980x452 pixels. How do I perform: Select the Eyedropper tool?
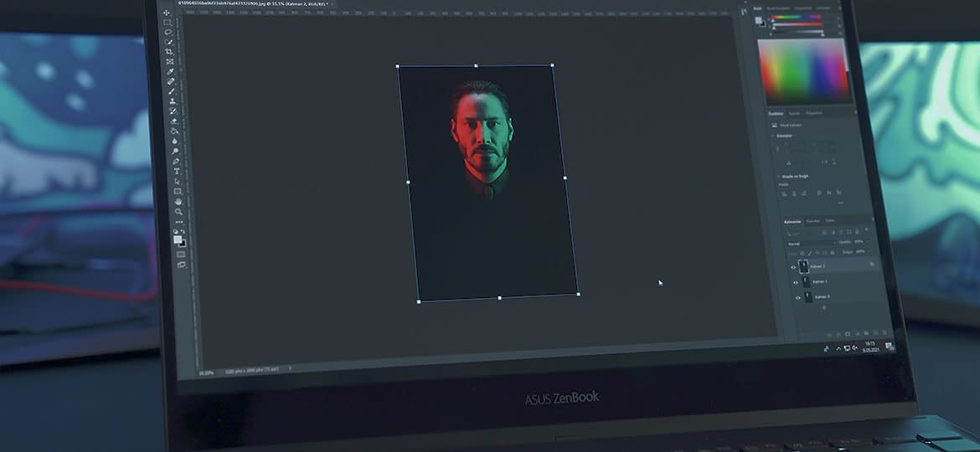[171, 71]
